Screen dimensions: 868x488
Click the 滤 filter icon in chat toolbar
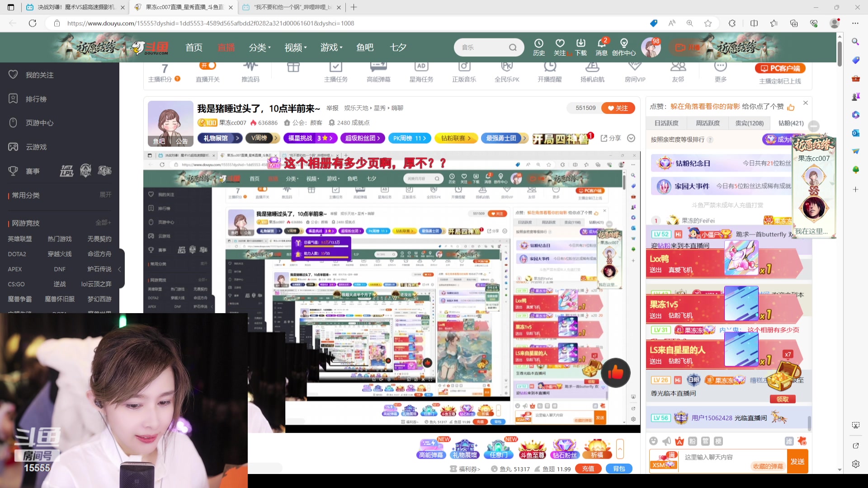pos(789,441)
